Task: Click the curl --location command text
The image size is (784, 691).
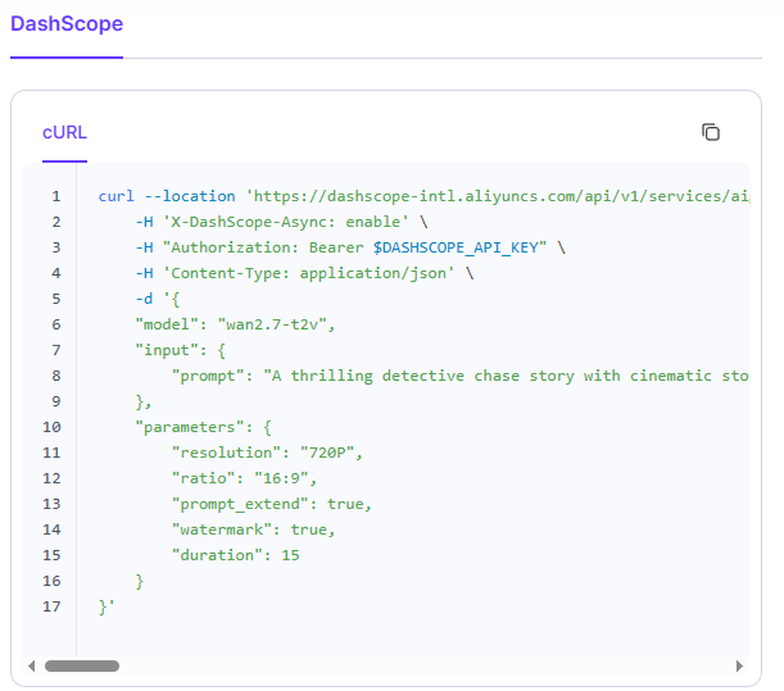Action: pos(166,197)
